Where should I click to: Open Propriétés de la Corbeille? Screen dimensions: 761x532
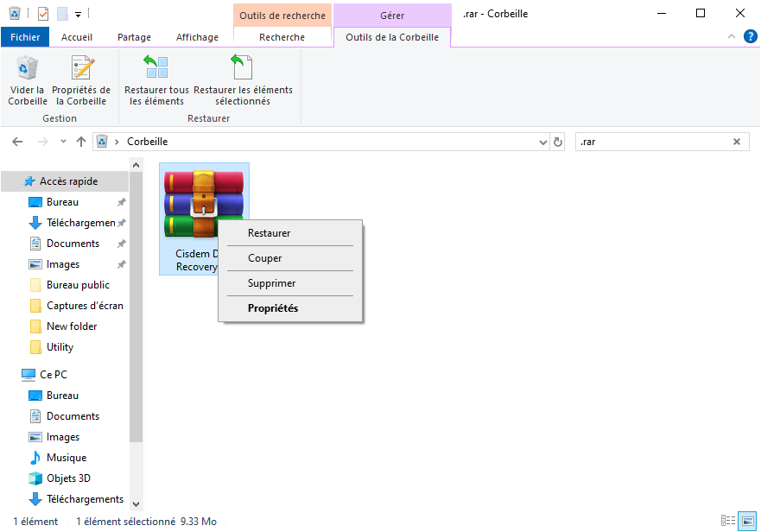pyautogui.click(x=81, y=80)
